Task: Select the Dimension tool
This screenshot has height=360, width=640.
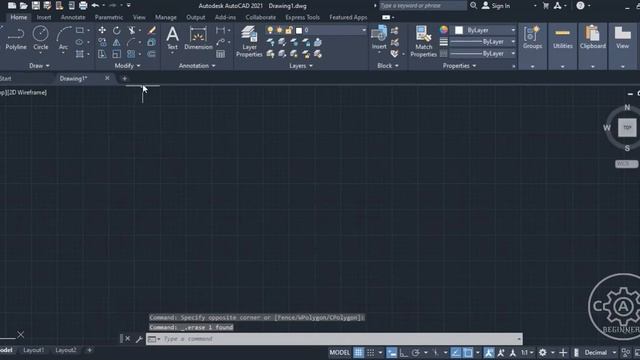Action: click(x=198, y=38)
